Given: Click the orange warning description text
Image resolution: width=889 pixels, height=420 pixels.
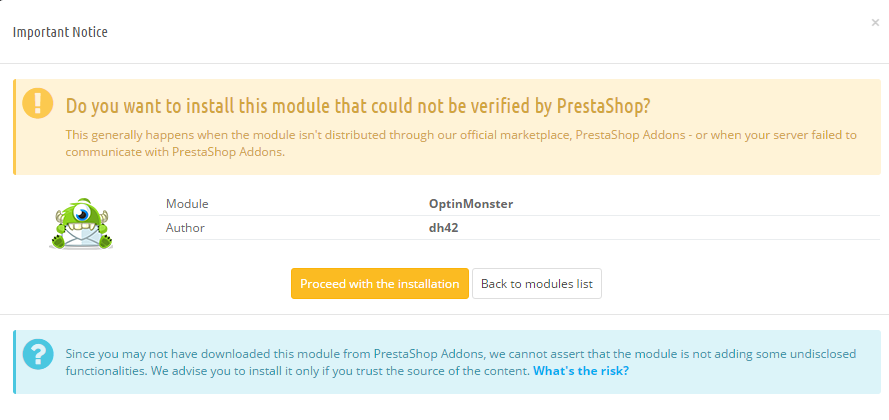Looking at the screenshot, I should coord(461,144).
